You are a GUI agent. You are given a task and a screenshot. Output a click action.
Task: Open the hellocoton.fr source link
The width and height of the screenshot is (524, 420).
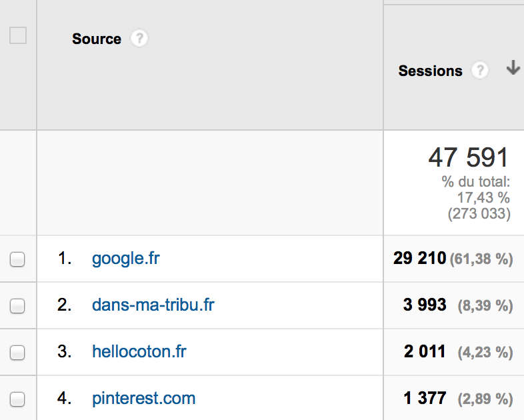(139, 351)
